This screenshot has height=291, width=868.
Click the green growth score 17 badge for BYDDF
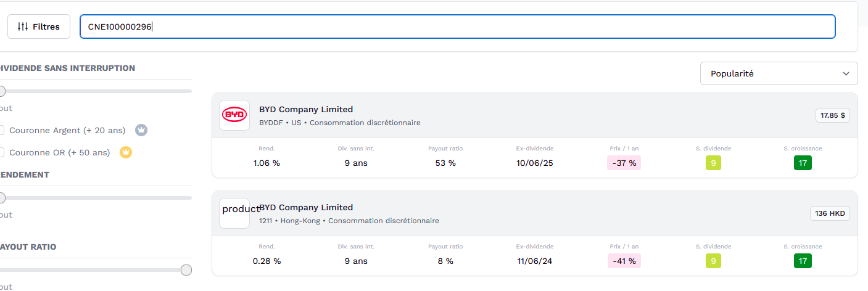click(x=803, y=163)
